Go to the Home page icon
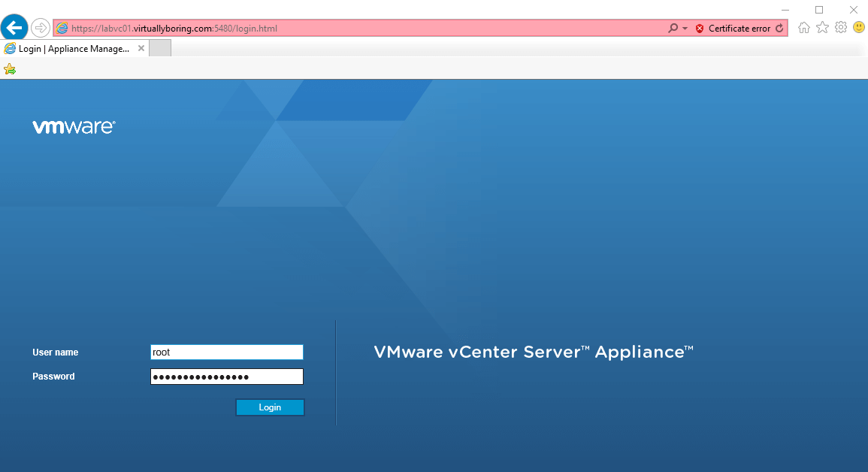 point(804,28)
